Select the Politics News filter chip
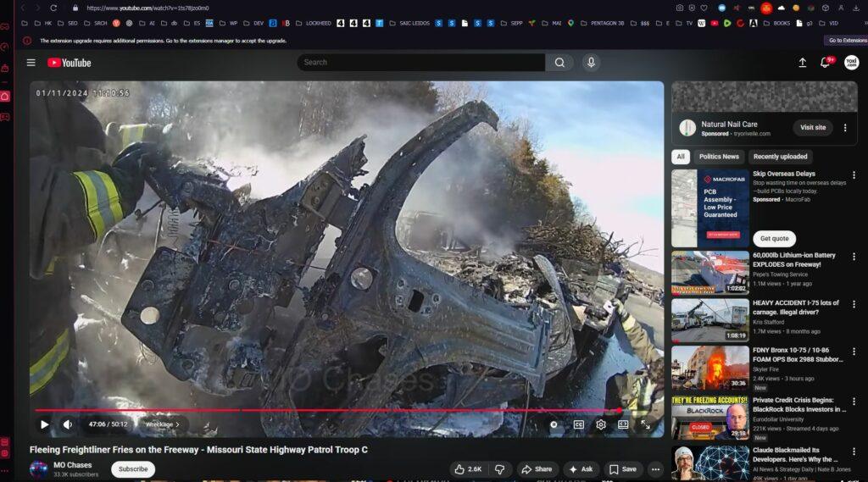The width and height of the screenshot is (868, 482). coord(719,157)
